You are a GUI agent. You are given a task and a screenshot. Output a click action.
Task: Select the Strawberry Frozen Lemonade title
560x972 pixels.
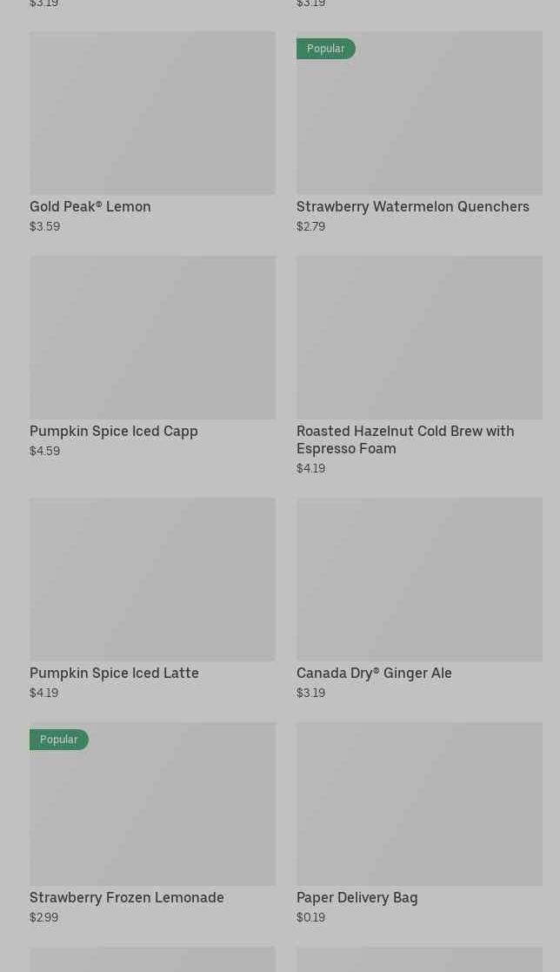(x=127, y=897)
